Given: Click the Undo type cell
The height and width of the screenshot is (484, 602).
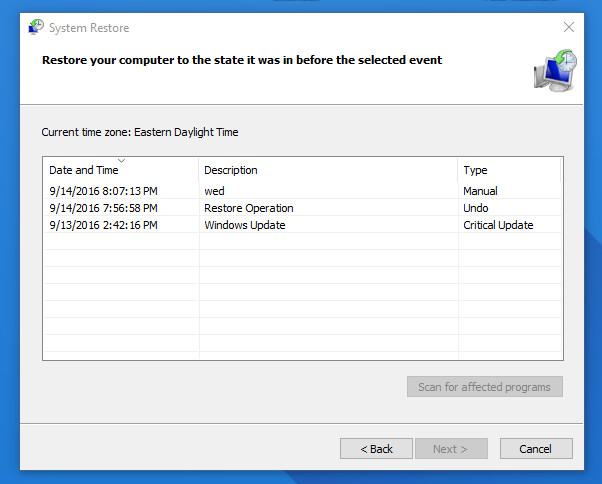Looking at the screenshot, I should tap(476, 208).
